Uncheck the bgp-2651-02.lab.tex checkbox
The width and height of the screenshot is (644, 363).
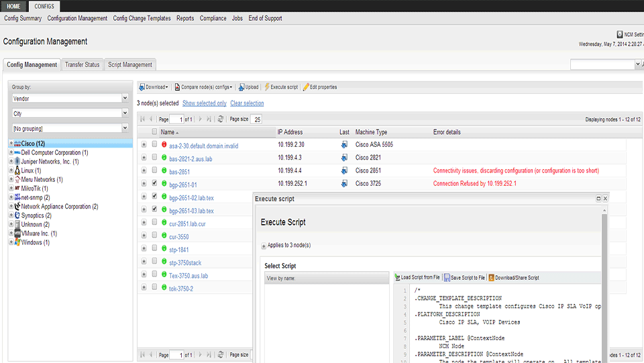click(x=154, y=197)
